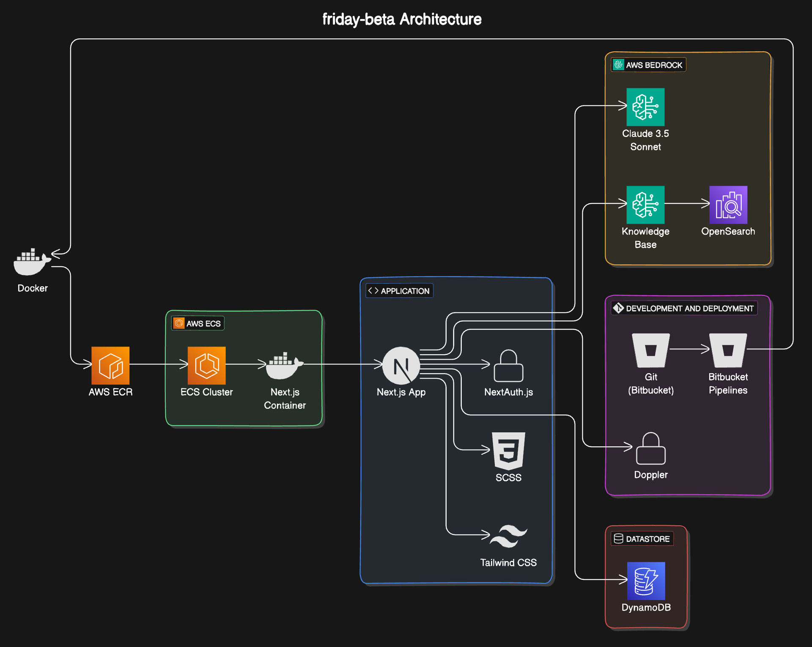
Task: Click git icon in DEVELOPMENT AND DEPLOYMENT label
Action: coord(618,308)
